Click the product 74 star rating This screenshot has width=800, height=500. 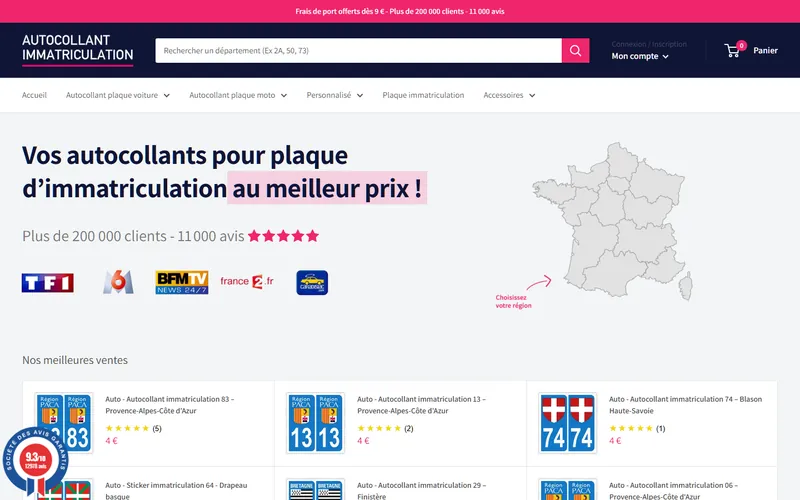[x=631, y=428]
